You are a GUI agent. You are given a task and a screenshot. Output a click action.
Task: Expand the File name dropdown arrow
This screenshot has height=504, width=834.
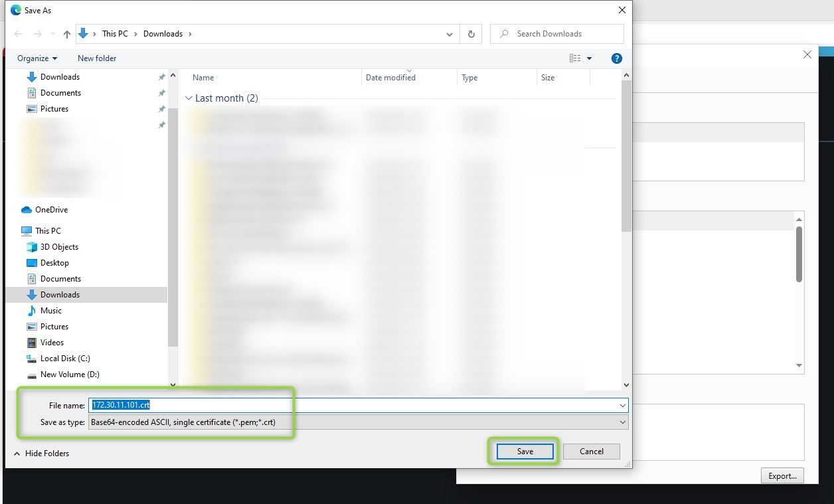[623, 405]
